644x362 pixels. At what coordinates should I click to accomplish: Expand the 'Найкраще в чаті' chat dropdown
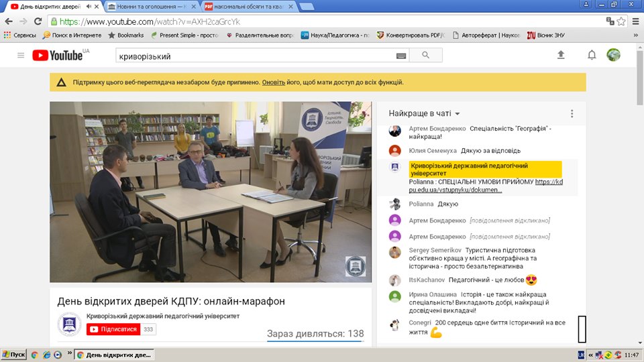click(x=457, y=114)
